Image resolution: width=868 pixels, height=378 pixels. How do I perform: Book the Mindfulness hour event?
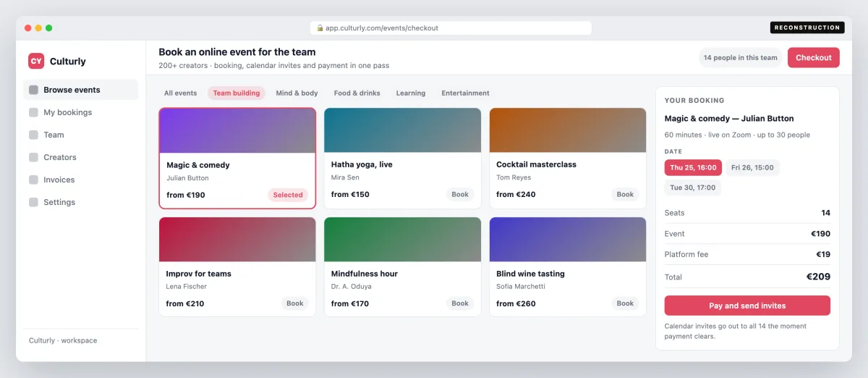(x=460, y=303)
